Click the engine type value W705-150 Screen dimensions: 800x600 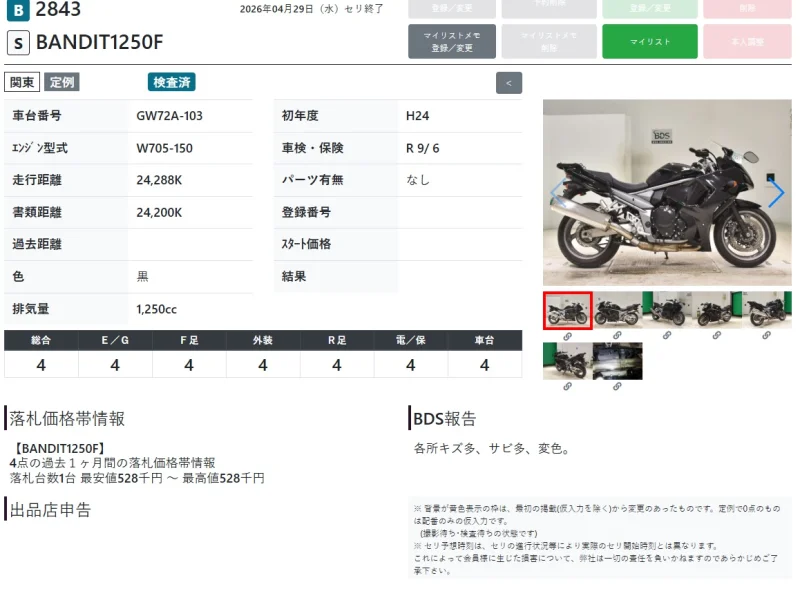164,148
